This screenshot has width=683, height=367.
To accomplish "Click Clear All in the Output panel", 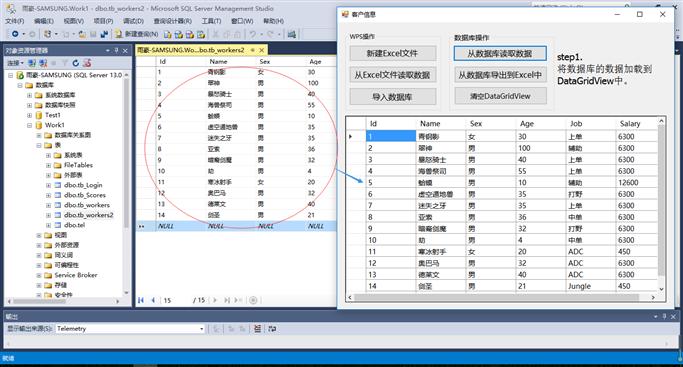I will click(x=257, y=329).
